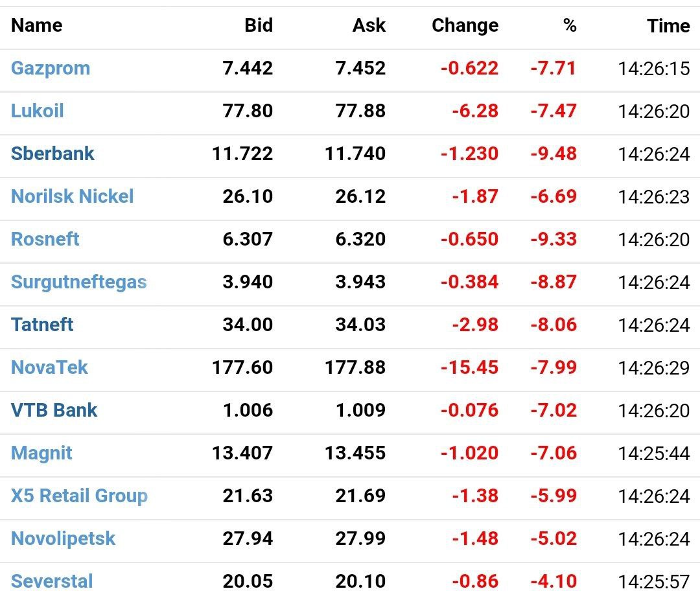This screenshot has height=613, width=700.
Task: Click the Tatneft stock name
Action: pyautogui.click(x=42, y=325)
